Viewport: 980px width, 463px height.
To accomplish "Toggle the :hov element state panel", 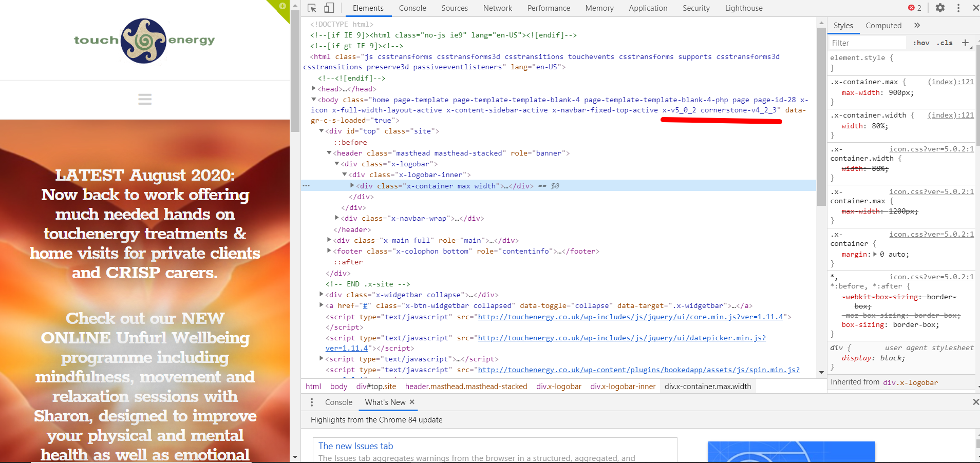I will point(921,43).
